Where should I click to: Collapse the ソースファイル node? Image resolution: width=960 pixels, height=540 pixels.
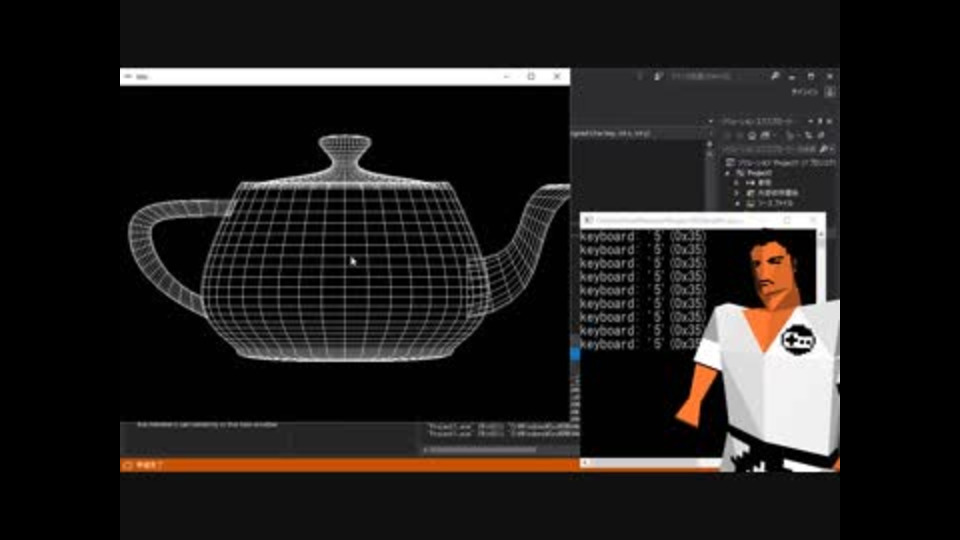click(x=737, y=203)
